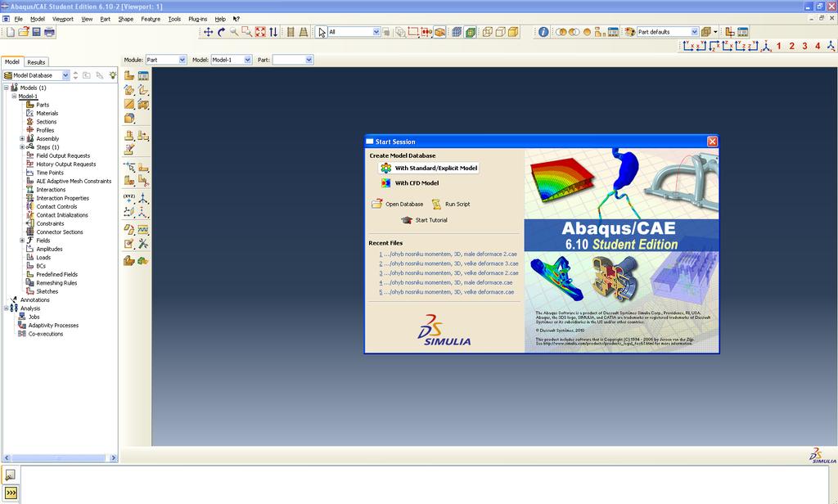The image size is (838, 504).
Task: Expand the Fields tree node
Action: [22, 241]
